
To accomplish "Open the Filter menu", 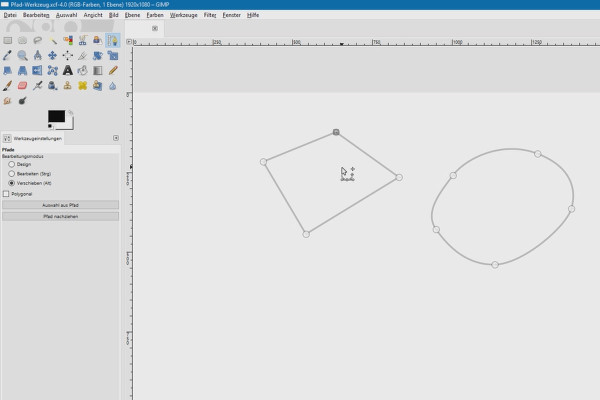I will pyautogui.click(x=210, y=15).
